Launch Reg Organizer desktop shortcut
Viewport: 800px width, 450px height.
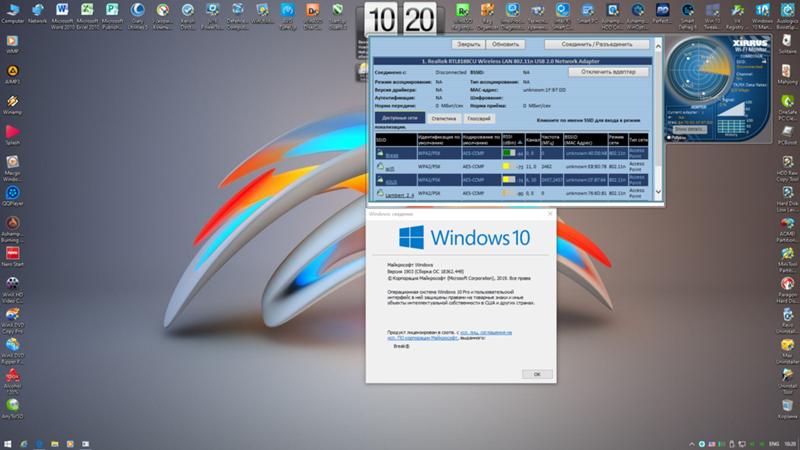click(x=487, y=15)
